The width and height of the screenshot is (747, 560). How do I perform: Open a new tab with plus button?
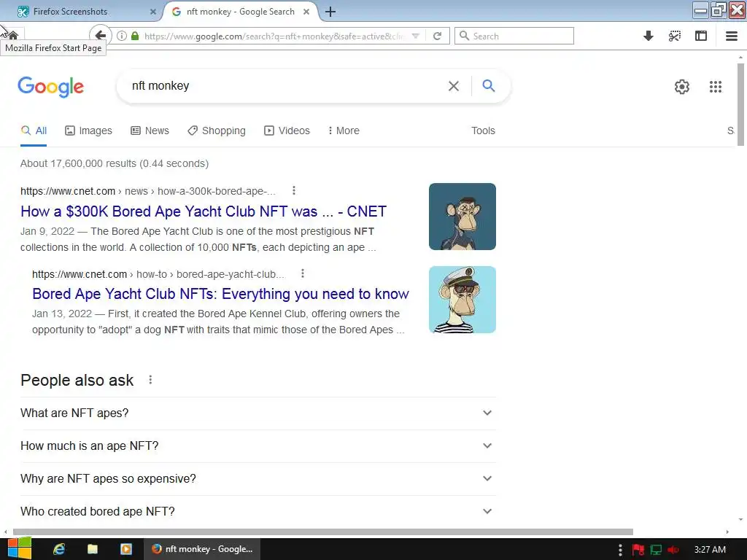[330, 12]
